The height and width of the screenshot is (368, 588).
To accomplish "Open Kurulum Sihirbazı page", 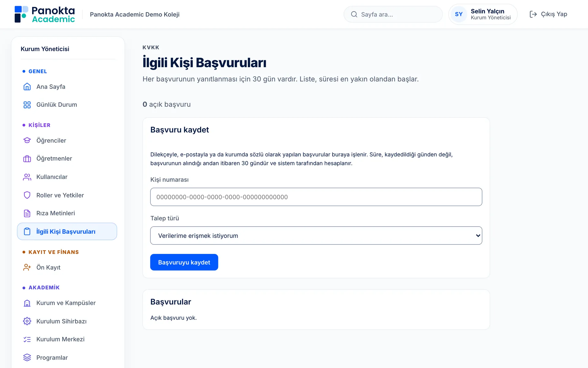I will click(x=67, y=321).
